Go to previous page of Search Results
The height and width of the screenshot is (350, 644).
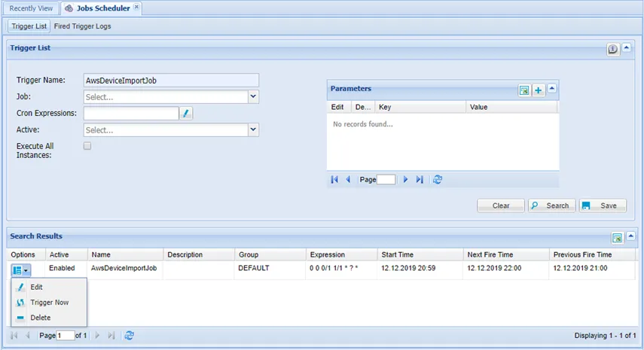28,335
